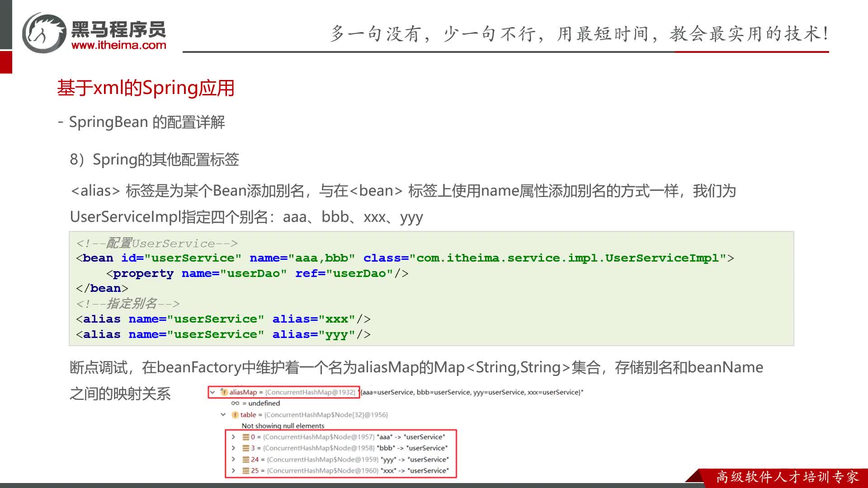Image resolution: width=868 pixels, height=488 pixels.
Task: Click the array element icon of entry 25
Action: click(x=246, y=471)
